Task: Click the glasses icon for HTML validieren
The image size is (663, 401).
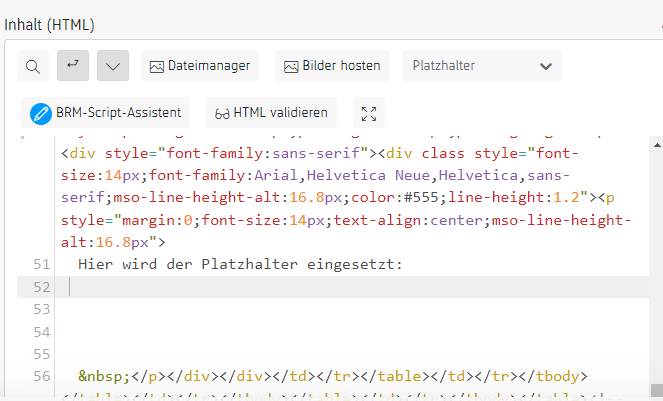Action: [222, 113]
